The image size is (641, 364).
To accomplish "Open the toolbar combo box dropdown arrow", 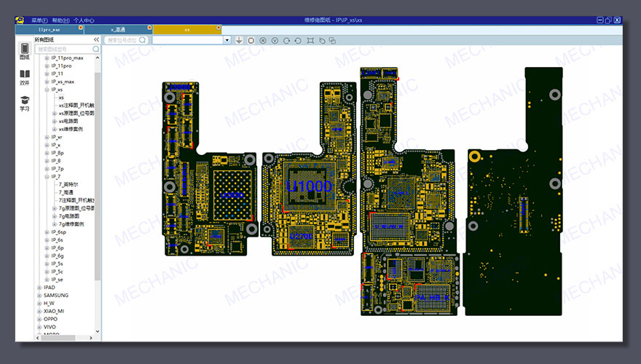I will pyautogui.click(x=227, y=40).
